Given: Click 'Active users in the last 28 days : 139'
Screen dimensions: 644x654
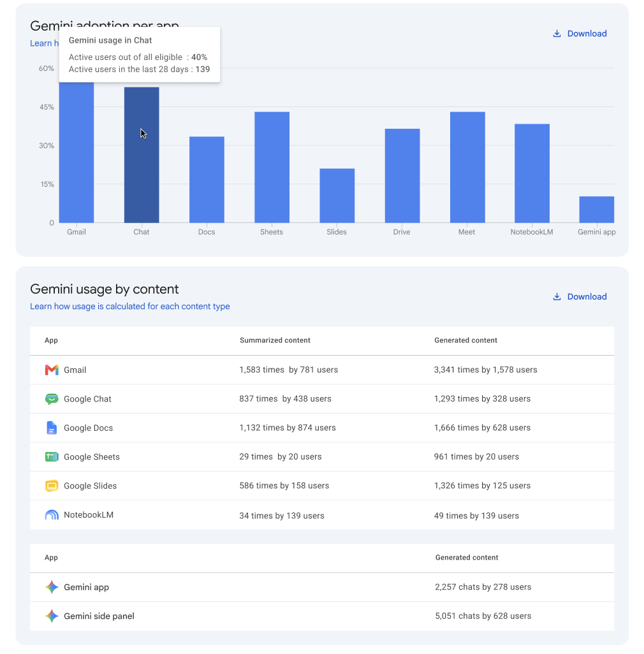Looking at the screenshot, I should point(139,69).
